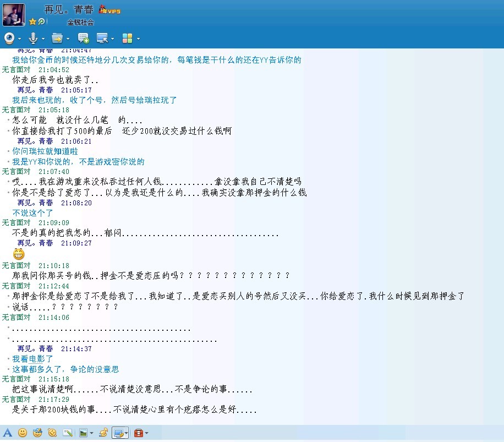Open the font settings 'A' icon

pyautogui.click(x=8, y=433)
